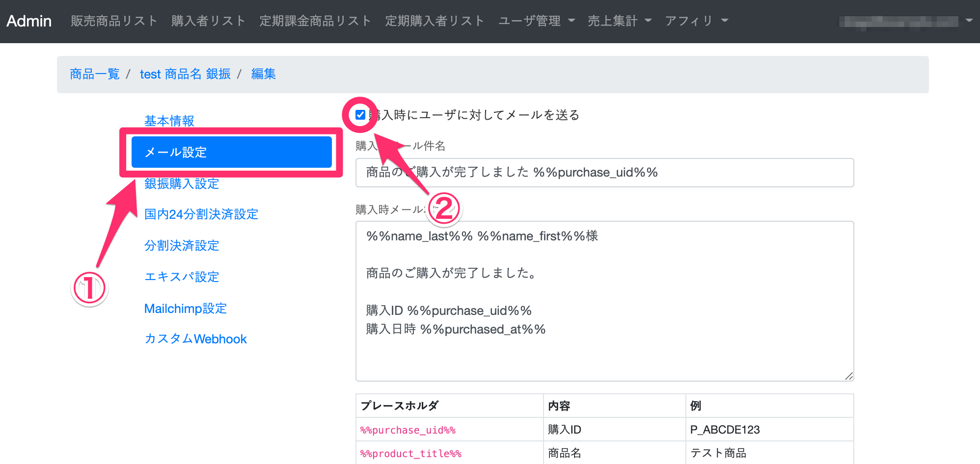
Task: Select the 基本情報 sidebar tab
Action: pyautogui.click(x=169, y=121)
